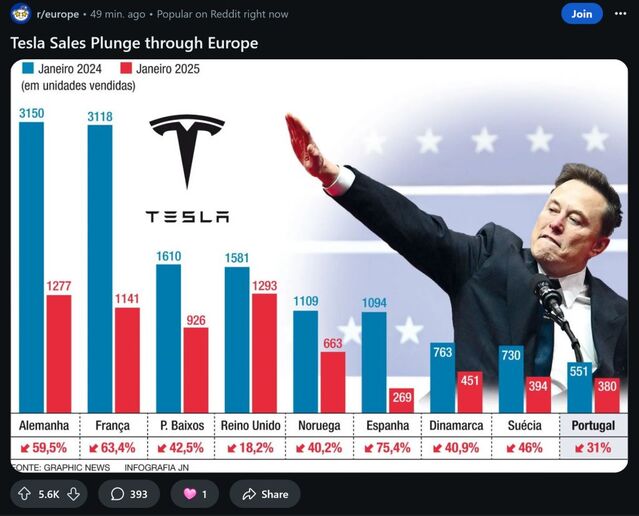Upvote the Tesla sales post
The width and height of the screenshot is (639, 516).
coord(24,494)
